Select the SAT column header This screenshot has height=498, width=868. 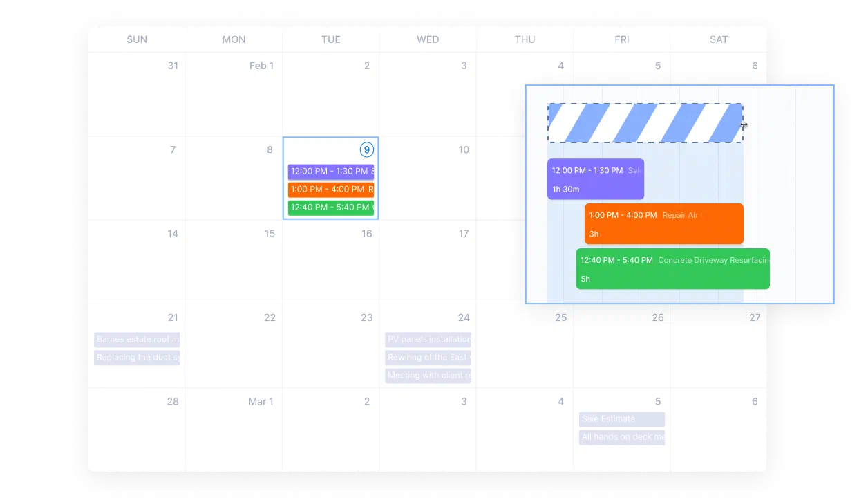[719, 39]
